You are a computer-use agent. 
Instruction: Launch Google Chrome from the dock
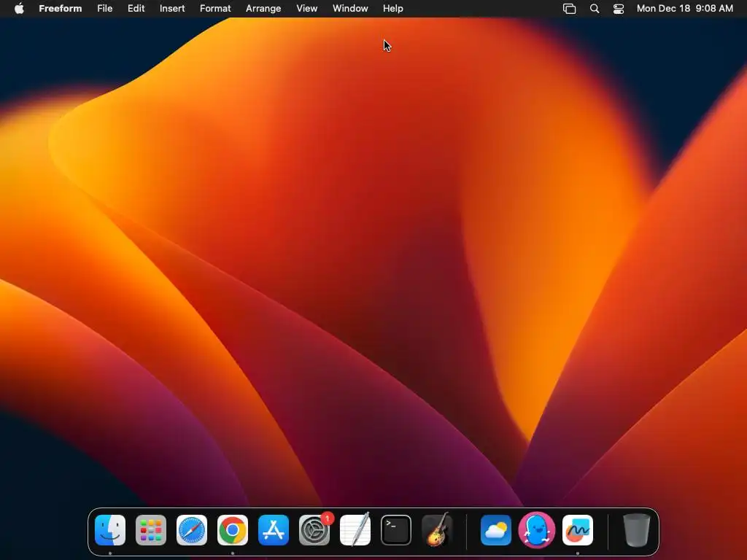click(233, 530)
